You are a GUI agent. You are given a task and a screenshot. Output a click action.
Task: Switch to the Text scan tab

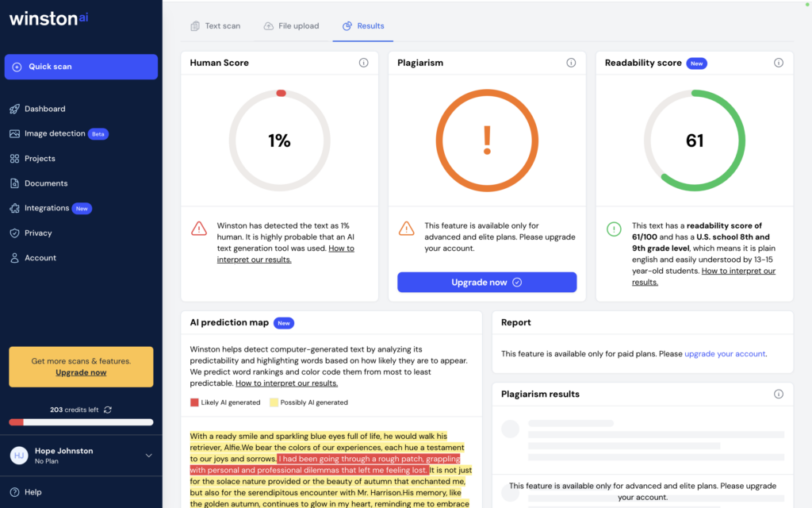(216, 25)
